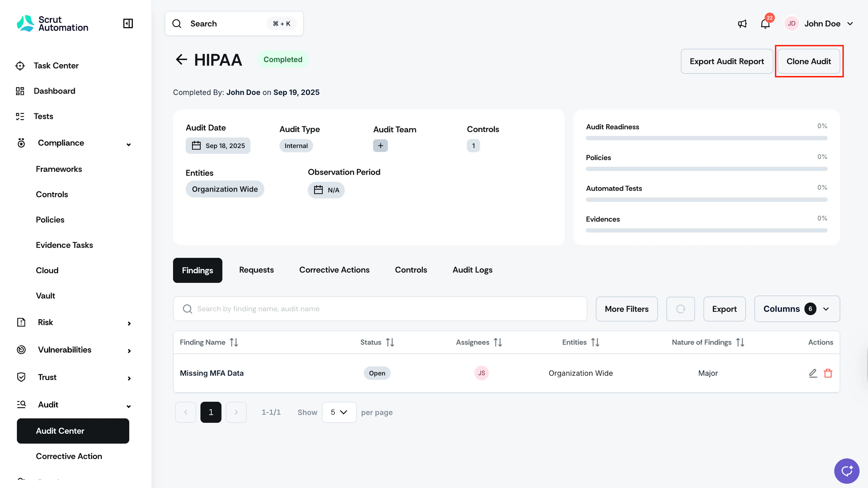Open the Audit Logs tab
Image resolution: width=868 pixels, height=488 pixels.
point(472,270)
